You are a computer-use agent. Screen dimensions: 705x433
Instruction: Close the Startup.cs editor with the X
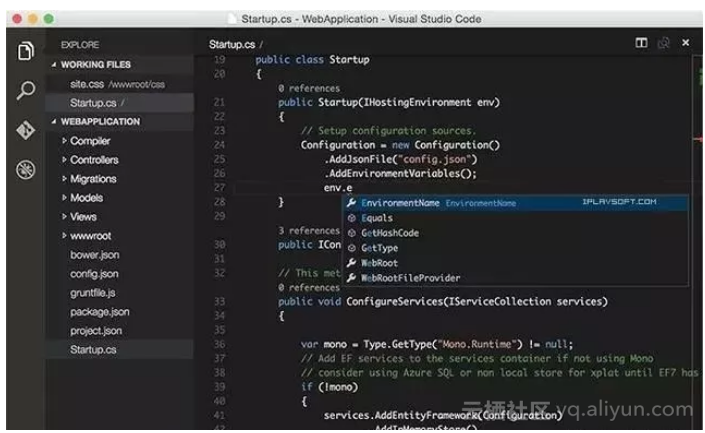[685, 43]
